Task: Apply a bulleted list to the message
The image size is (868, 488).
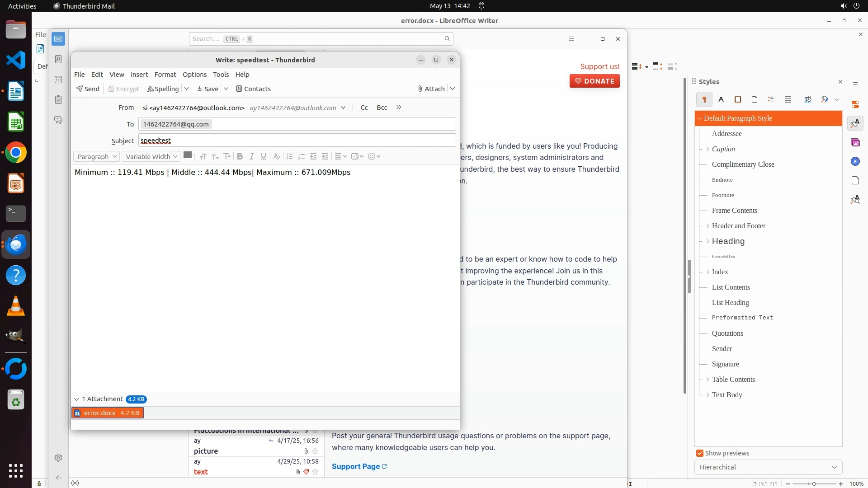Action: click(x=290, y=156)
